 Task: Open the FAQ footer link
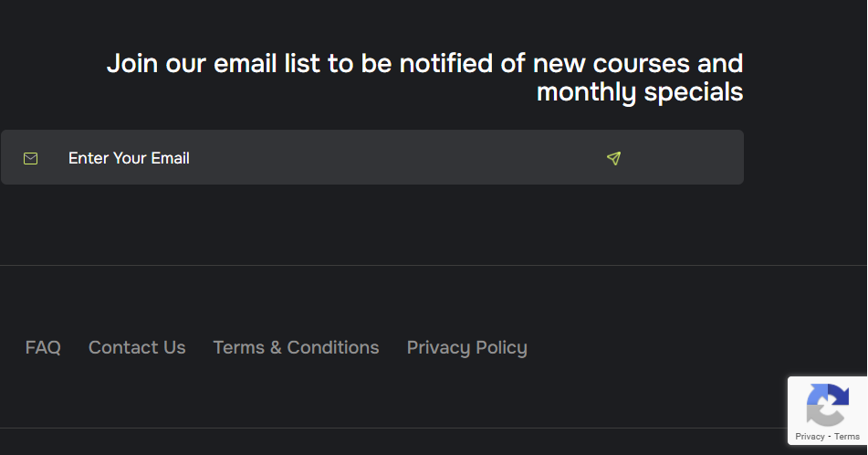(43, 347)
